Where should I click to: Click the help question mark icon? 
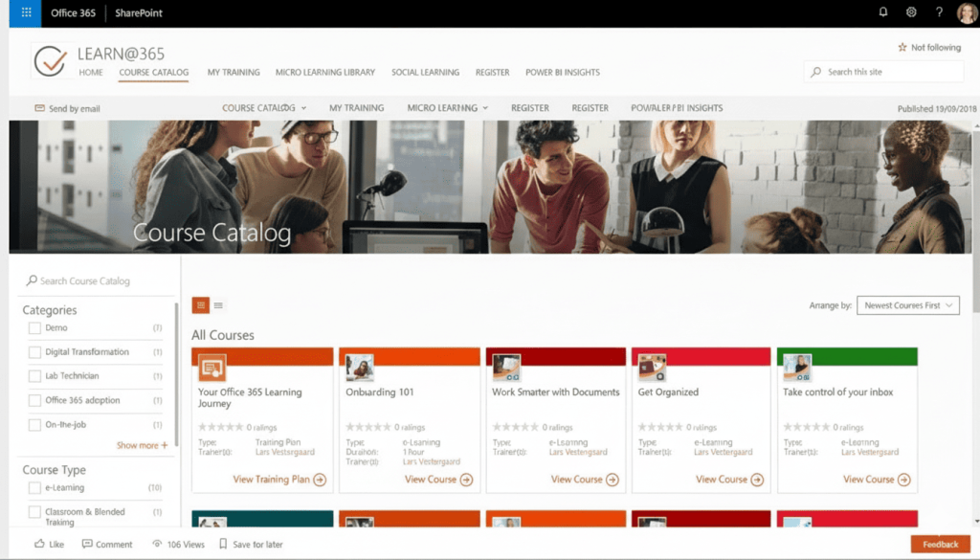tap(939, 12)
